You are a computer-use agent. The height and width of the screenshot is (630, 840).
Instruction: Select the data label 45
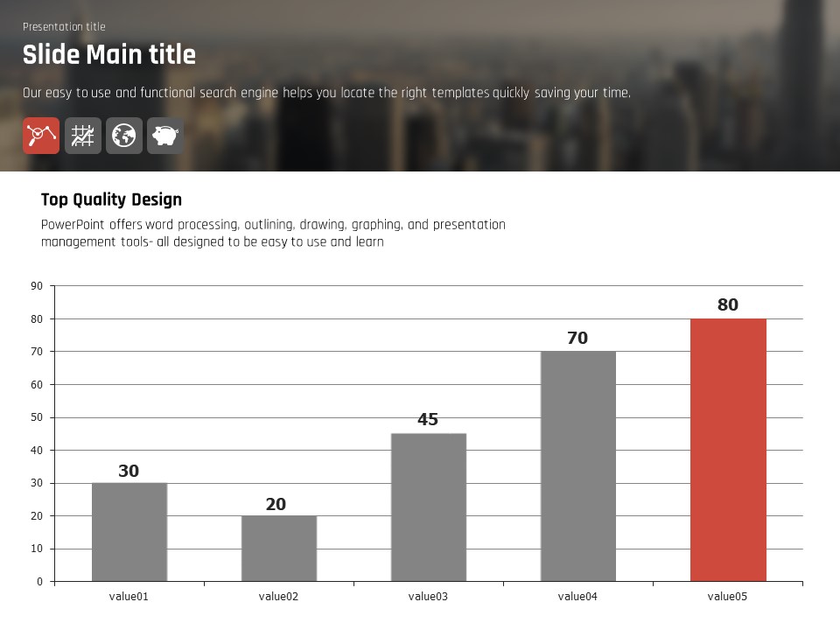[x=428, y=420]
